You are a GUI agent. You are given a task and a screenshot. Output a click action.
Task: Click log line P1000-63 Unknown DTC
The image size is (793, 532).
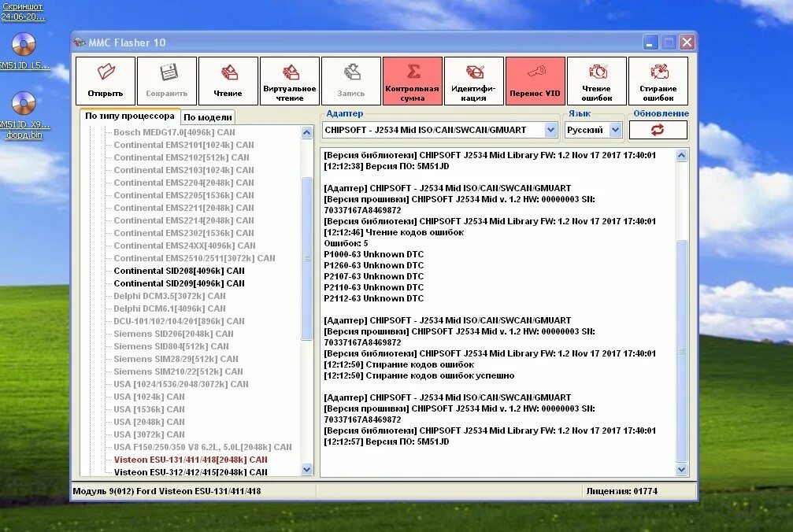point(374,255)
